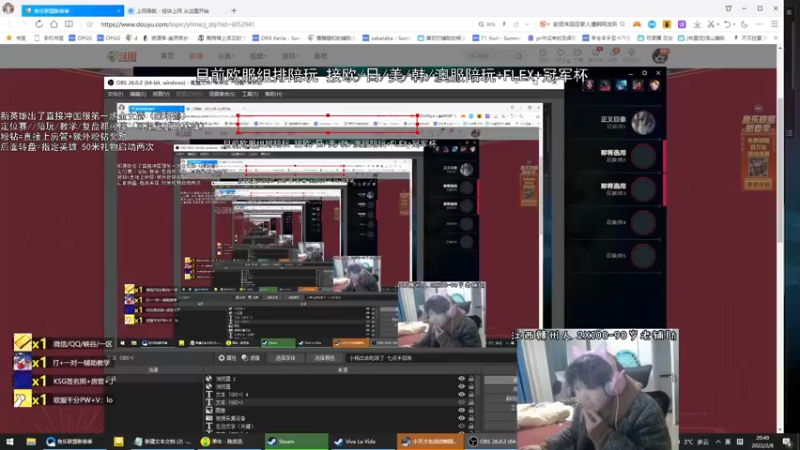The height and width of the screenshot is (450, 800).
Task: Switch to OBS 26.0.2 in the taskbar
Action: click(x=491, y=441)
